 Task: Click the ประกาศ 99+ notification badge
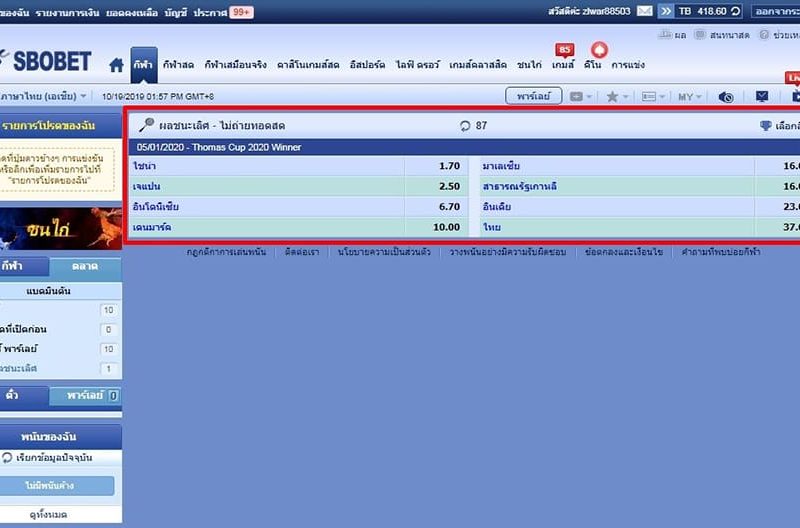pos(241,12)
